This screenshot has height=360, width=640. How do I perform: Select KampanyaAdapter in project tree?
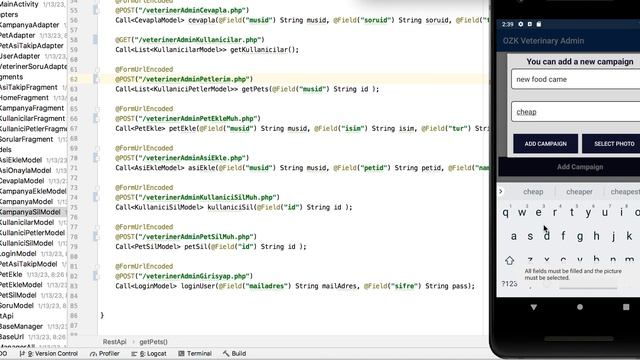tap(29, 25)
